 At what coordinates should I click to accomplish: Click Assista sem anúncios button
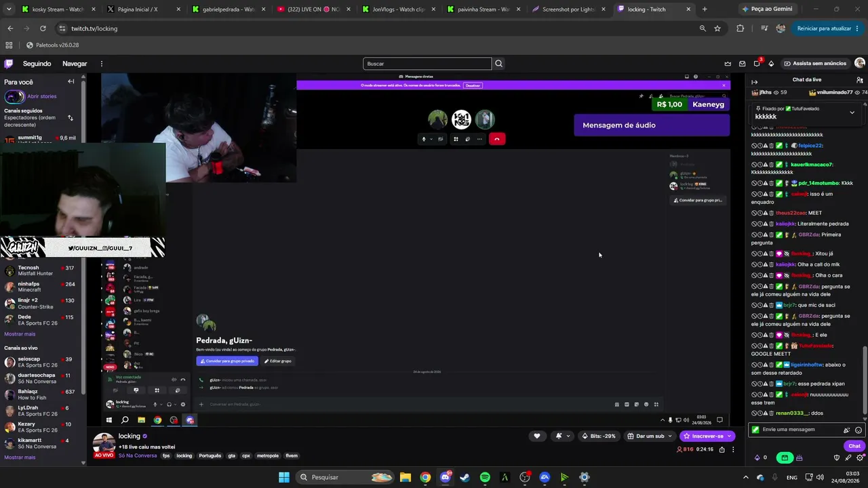(815, 64)
